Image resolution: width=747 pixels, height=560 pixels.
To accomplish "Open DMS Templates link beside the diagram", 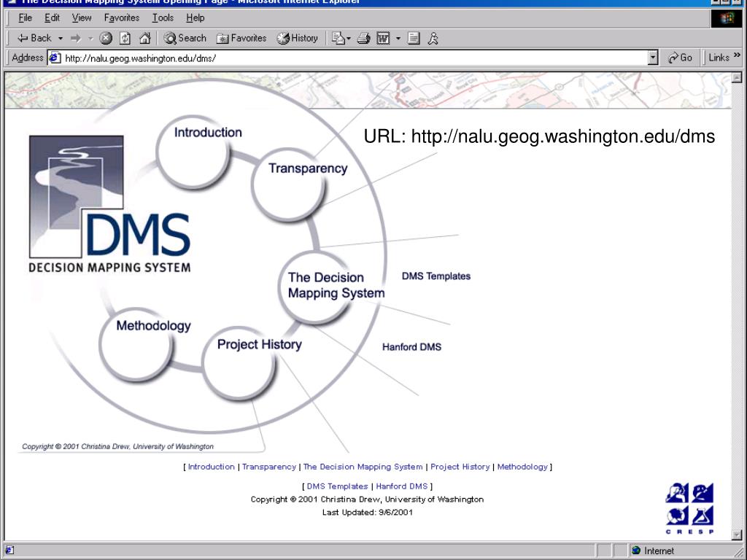I will click(436, 276).
